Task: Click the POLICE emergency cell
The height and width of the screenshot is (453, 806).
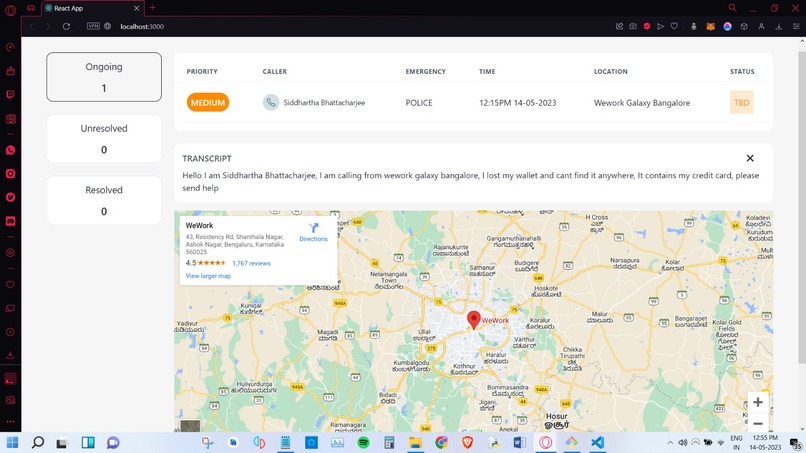Action: tap(419, 103)
